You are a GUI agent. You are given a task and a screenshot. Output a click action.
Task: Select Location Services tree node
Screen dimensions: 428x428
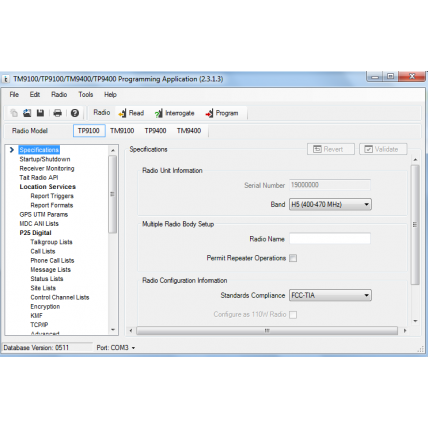pyautogui.click(x=48, y=187)
